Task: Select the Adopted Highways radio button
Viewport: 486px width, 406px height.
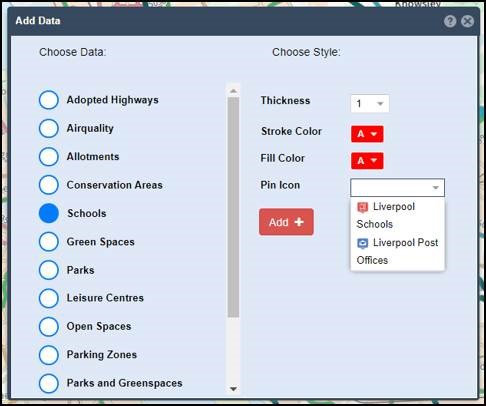Action: 49,100
